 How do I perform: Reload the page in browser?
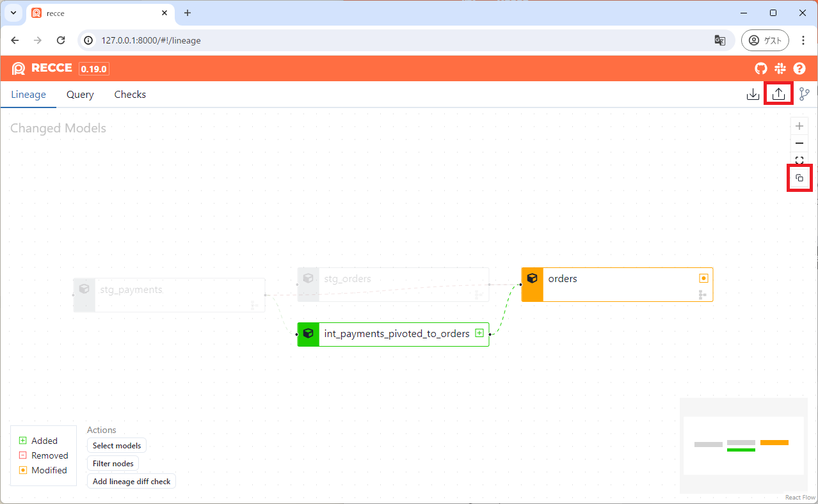click(x=61, y=40)
